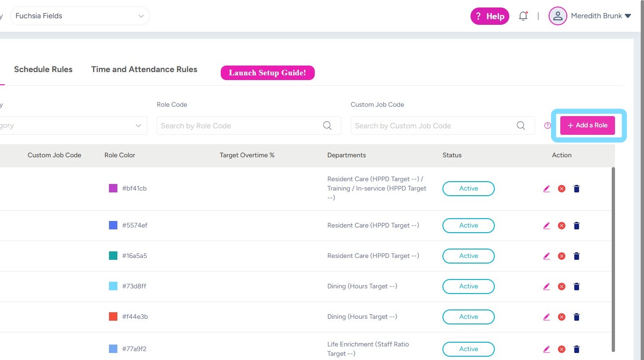Click the magnifier icon in Role Code search

click(x=327, y=125)
